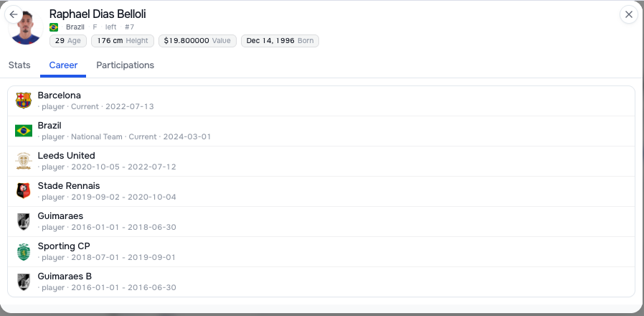Viewport: 644px width, 316px height.
Task: Click the Barcelona start date 2022-07-13
Action: [x=129, y=106]
